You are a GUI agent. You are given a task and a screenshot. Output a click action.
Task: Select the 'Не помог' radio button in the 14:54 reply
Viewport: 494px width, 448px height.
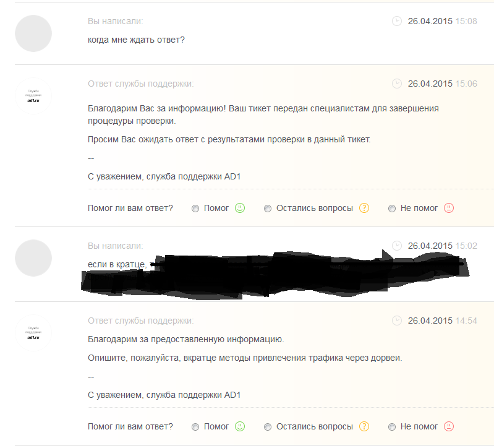pos(392,427)
